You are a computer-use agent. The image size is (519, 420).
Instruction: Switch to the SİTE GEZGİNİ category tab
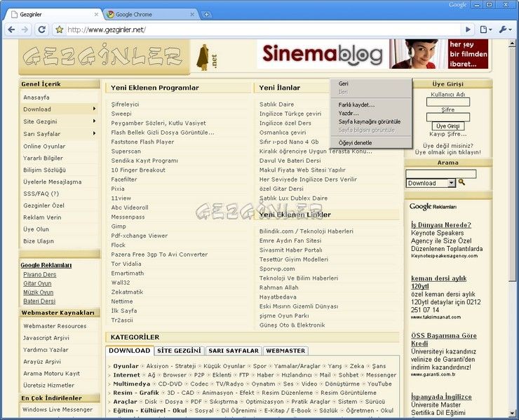pyautogui.click(x=179, y=351)
